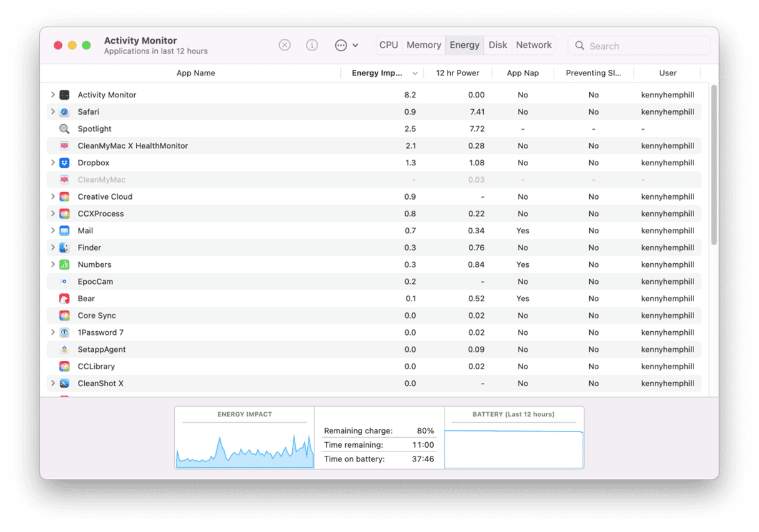The image size is (759, 532).
Task: Expand the Creative Cloud process row
Action: (52, 196)
